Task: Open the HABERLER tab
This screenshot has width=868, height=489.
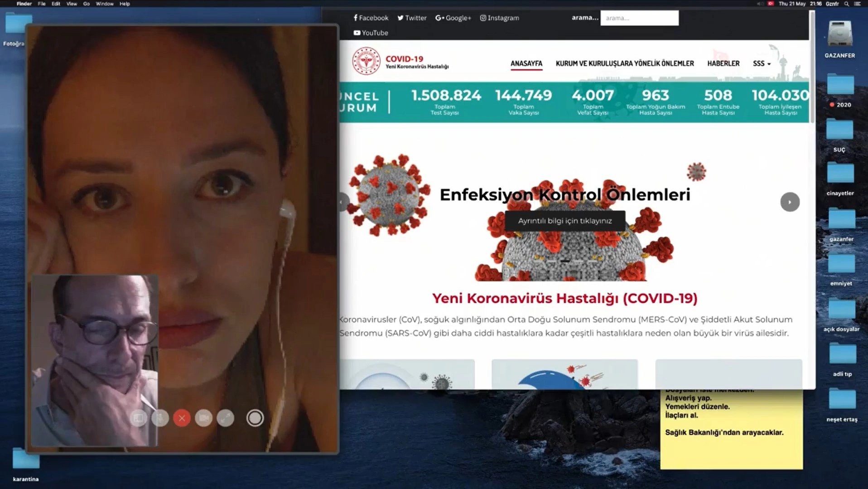Action: 723,63
